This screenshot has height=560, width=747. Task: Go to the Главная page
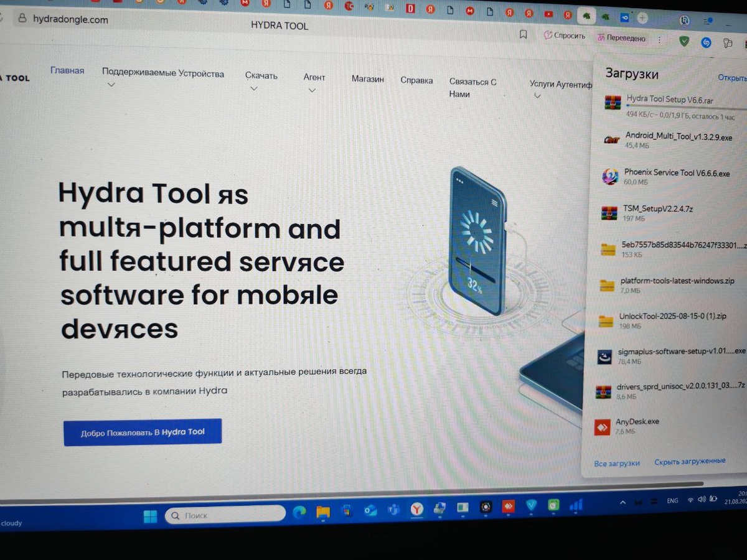(x=67, y=70)
